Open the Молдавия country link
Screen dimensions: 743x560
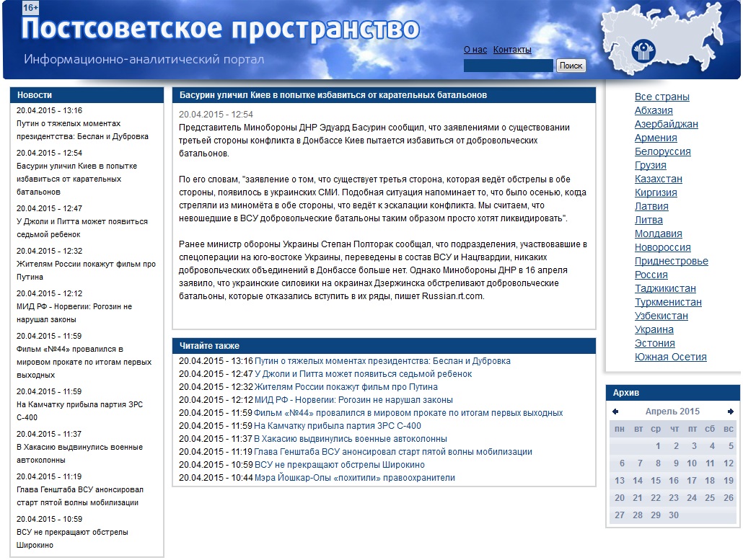(658, 234)
